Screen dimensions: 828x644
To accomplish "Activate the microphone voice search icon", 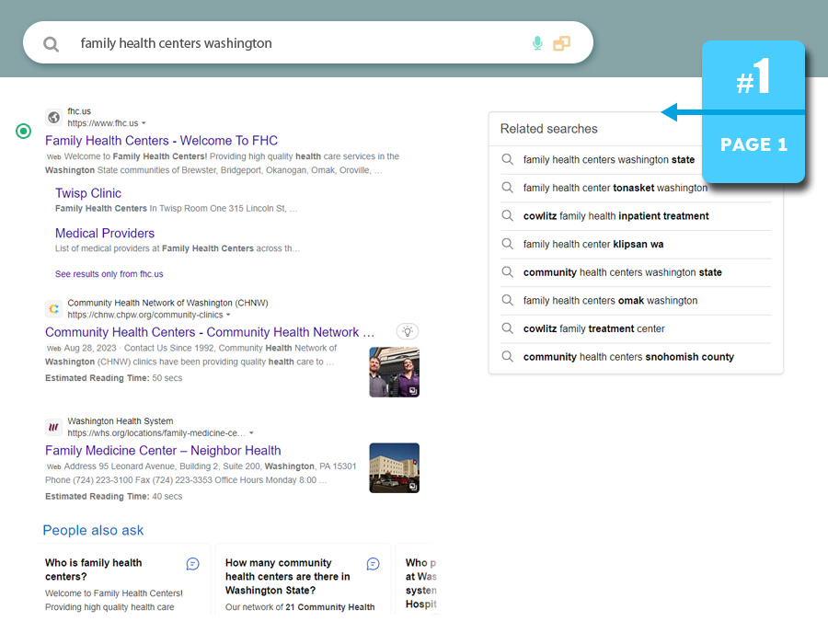I will pyautogui.click(x=537, y=43).
